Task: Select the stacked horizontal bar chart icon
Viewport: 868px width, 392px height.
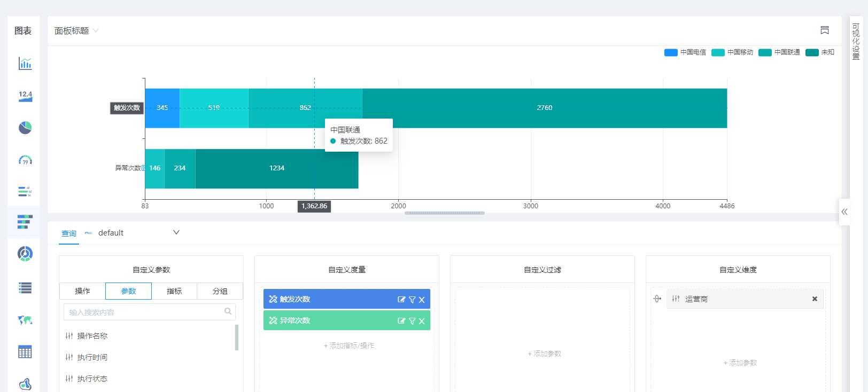Action: 25,222
